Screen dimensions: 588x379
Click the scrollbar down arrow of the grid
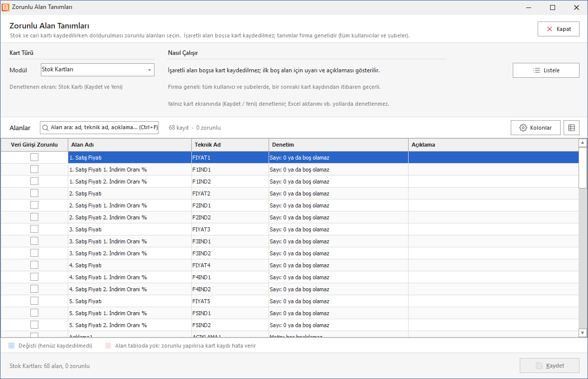tap(583, 333)
